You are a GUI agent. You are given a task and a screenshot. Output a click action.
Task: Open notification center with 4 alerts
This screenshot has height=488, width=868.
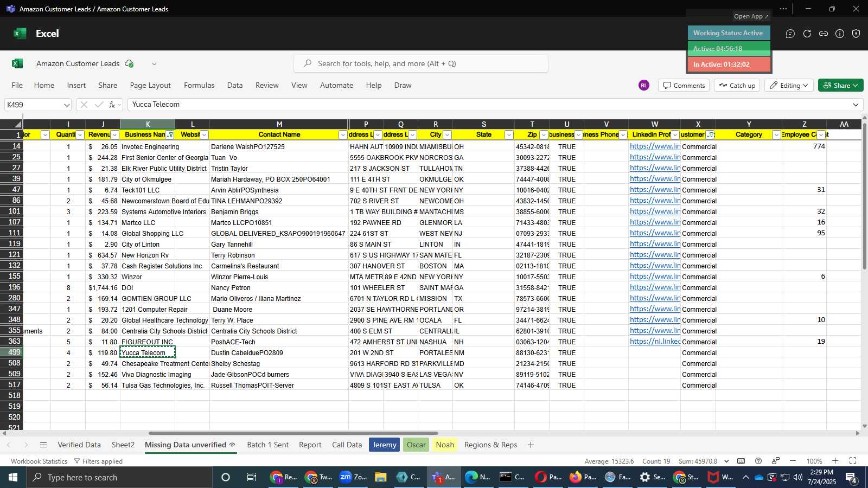pos(851,478)
